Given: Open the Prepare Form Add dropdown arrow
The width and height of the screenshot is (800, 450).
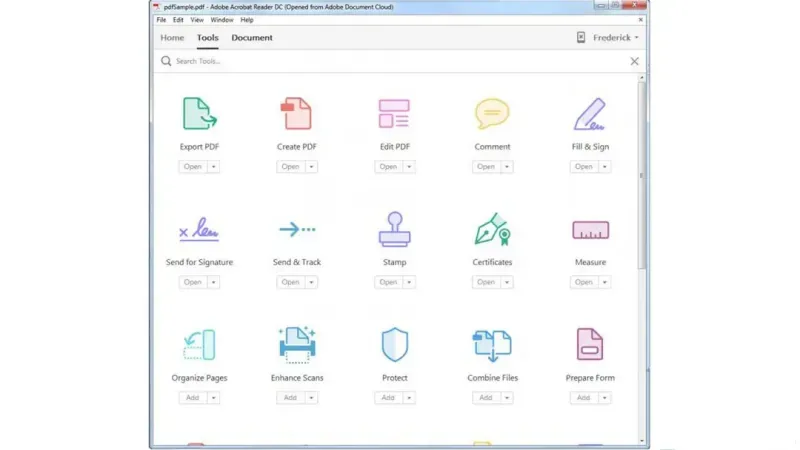Looking at the screenshot, I should point(605,397).
